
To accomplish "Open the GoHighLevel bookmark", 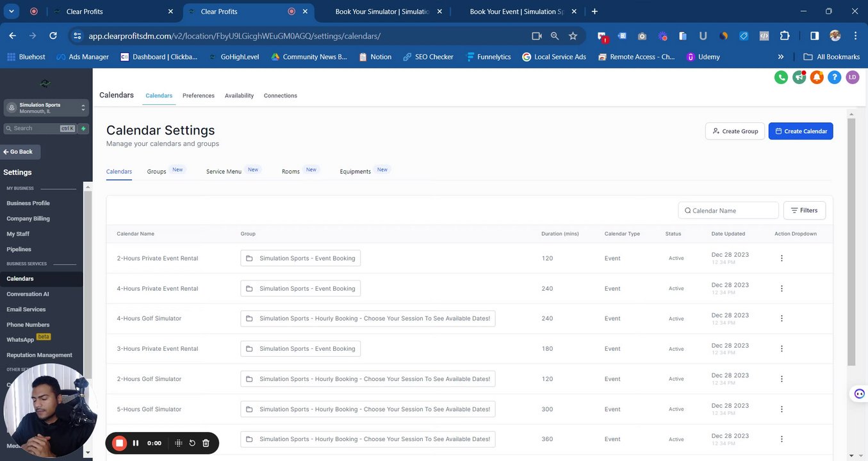I will 234,57.
